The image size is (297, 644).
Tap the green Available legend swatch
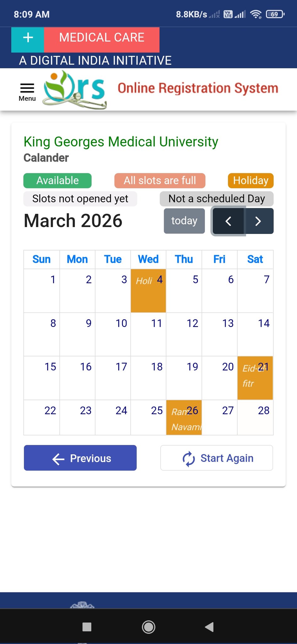click(58, 180)
